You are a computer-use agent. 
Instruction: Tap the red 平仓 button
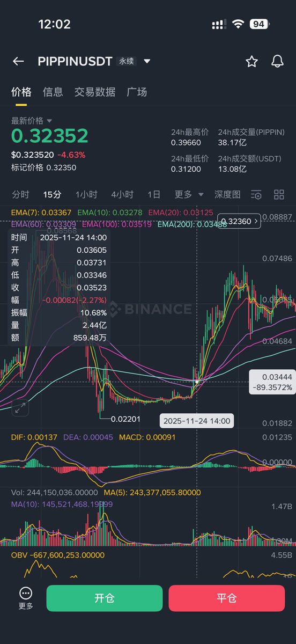pyautogui.click(x=227, y=598)
